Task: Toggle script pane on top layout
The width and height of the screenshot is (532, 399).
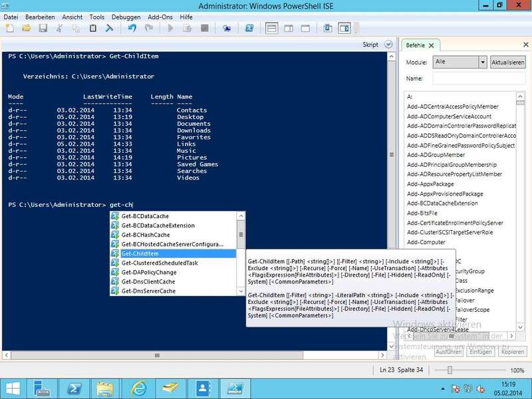Action: [271, 29]
